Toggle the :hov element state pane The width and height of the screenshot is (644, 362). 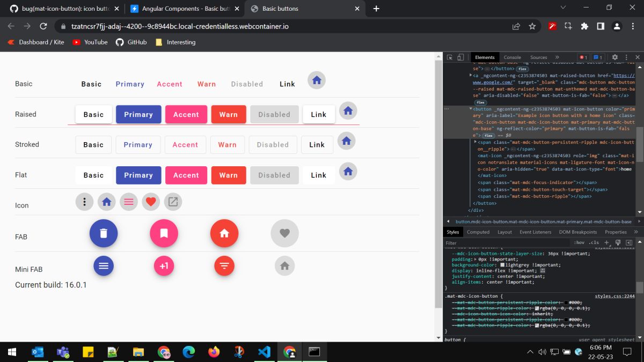[x=580, y=242]
